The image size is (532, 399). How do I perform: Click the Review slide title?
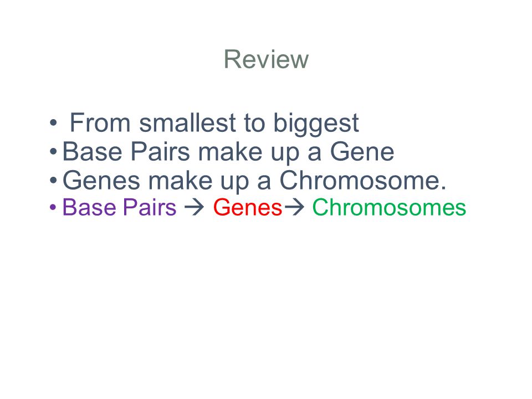(x=266, y=59)
